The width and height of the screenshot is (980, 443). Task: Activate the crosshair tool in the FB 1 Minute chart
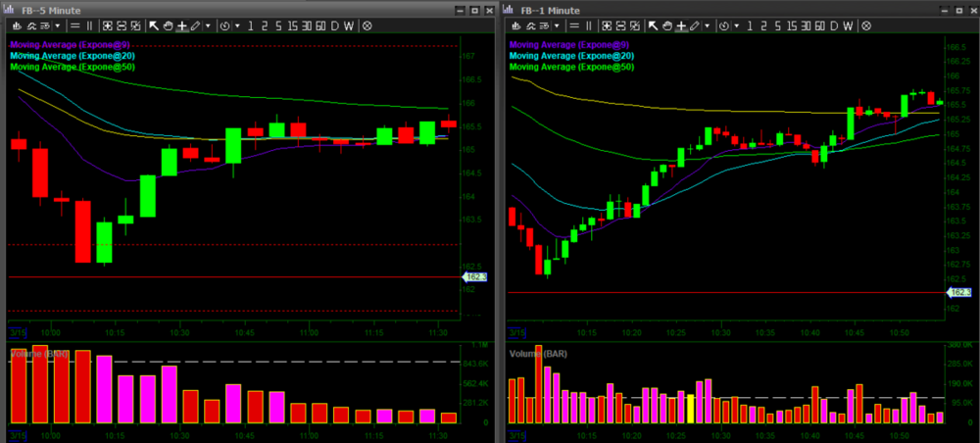tap(681, 25)
